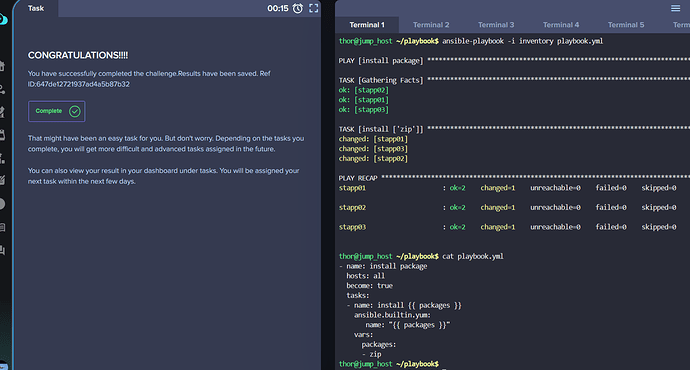Click the final empty terminal prompt line
This screenshot has width=690, height=370.
tap(389, 364)
